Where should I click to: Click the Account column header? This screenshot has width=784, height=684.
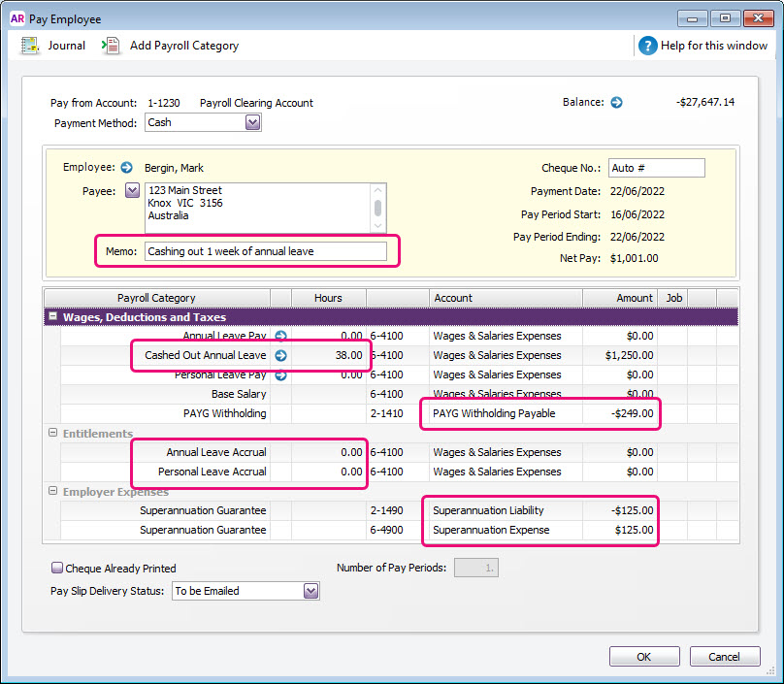coord(506,298)
